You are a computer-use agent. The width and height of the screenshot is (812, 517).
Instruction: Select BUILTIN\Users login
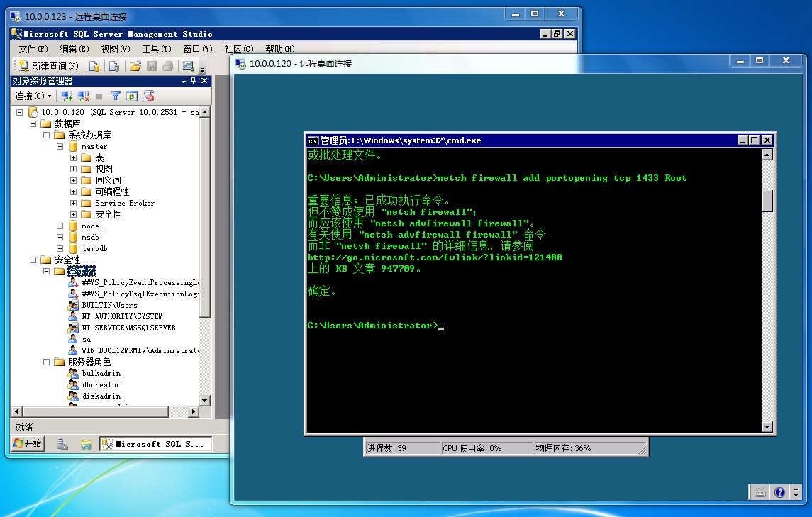tap(109, 305)
